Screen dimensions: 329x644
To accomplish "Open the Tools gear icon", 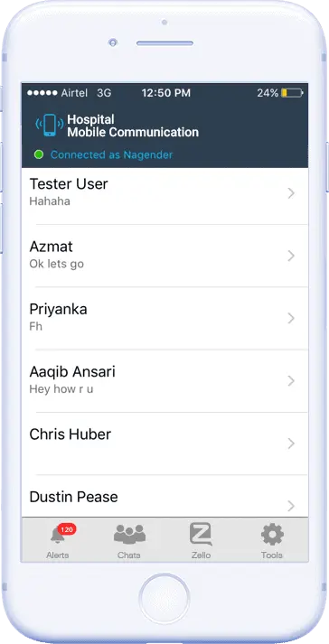I will [272, 535].
